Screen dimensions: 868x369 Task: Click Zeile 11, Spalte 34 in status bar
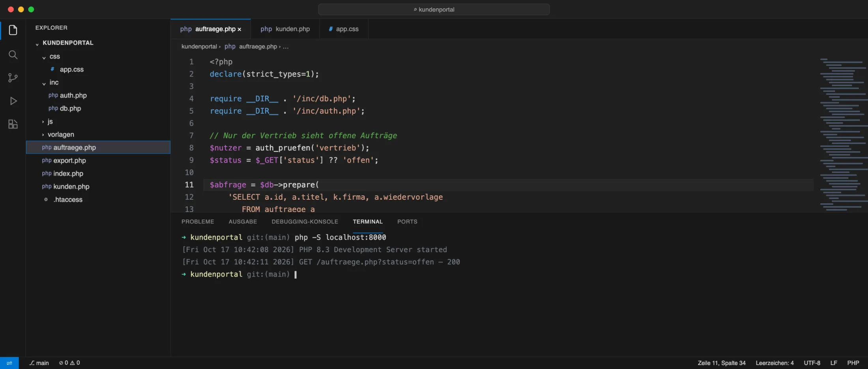(x=722, y=363)
